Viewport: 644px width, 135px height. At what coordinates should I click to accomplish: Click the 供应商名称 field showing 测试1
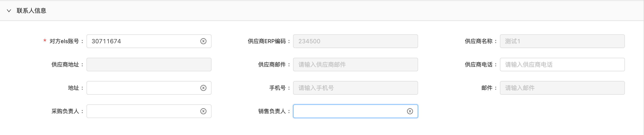click(x=562, y=41)
